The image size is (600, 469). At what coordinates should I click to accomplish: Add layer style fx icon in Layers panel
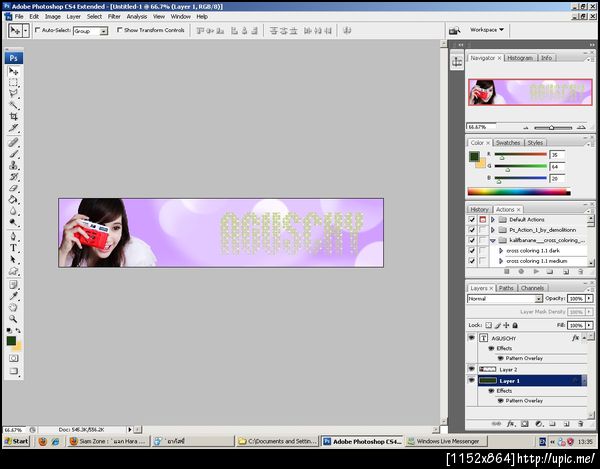tap(511, 424)
